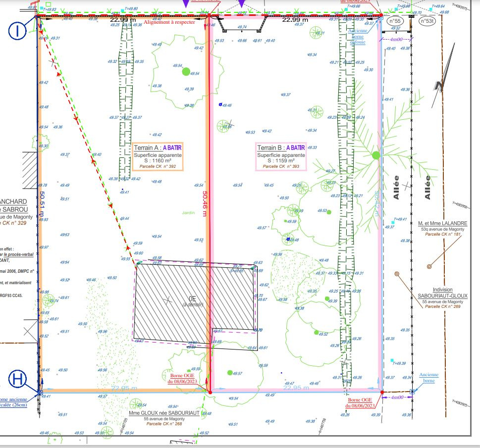Screen dimensions: 480x448
Task: Click the circled point marker H
Action: click(x=17, y=380)
